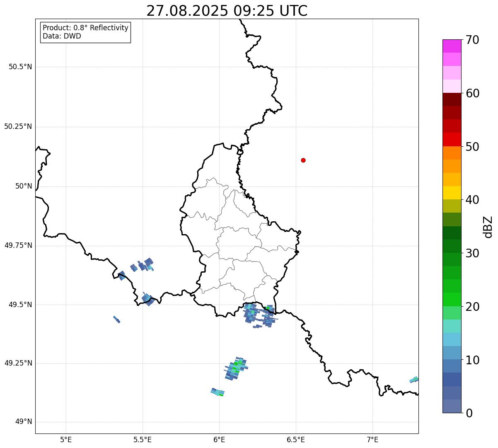
Task: Click the vertical "dBZ" colorbar title
Action: [x=488, y=227]
